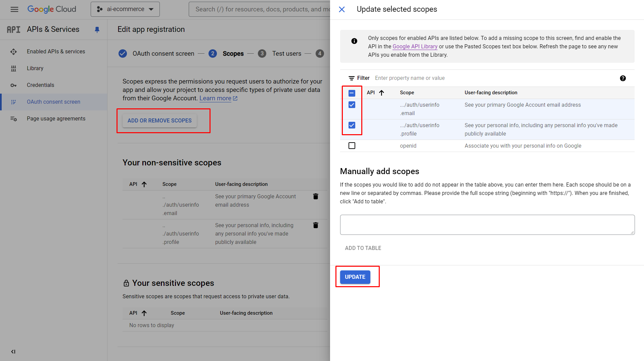Click the Scope column header in panel
Viewport: 644px width, 361px height.
pos(407,93)
